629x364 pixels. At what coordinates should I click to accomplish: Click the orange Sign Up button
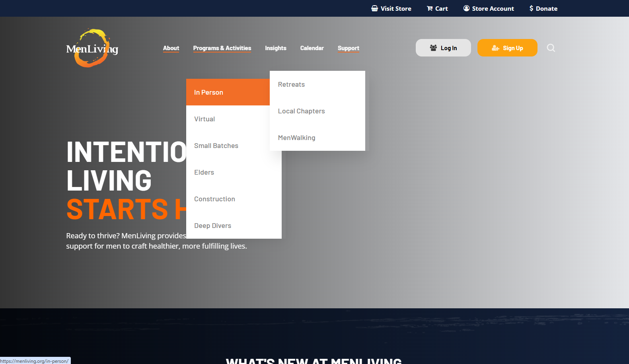(507, 48)
